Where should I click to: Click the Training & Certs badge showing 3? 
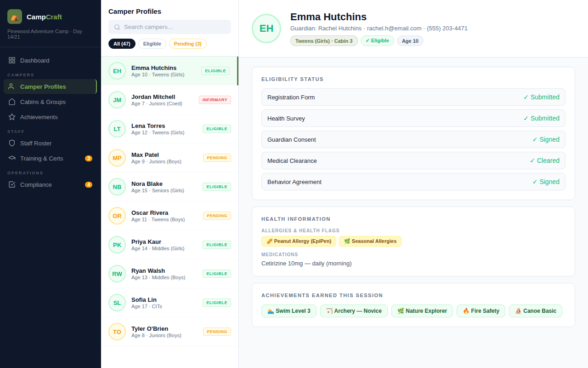[x=89, y=158]
